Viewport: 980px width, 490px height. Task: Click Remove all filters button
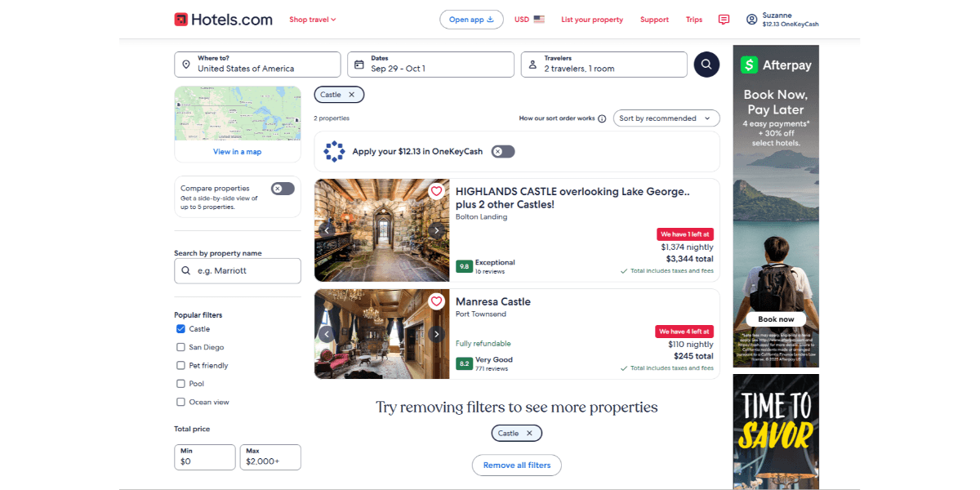516,465
